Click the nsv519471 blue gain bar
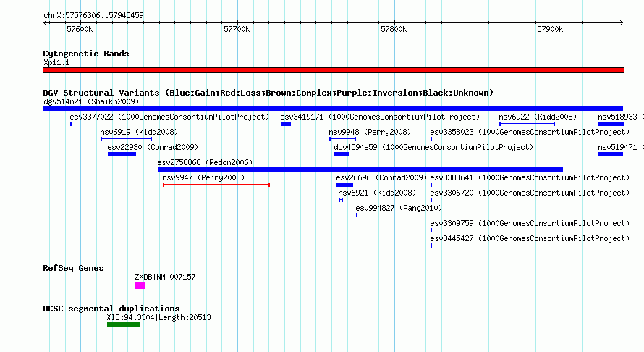The height and width of the screenshot is (352, 644). (x=611, y=154)
